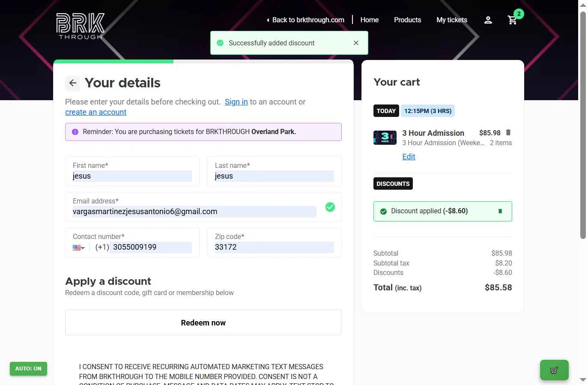Click the checkout progress bar
Screen dimensions: 588x385
tap(203, 62)
